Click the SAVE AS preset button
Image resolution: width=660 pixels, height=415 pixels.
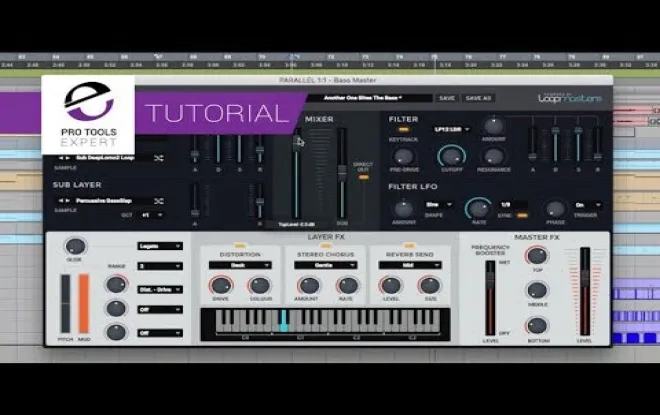(x=478, y=98)
